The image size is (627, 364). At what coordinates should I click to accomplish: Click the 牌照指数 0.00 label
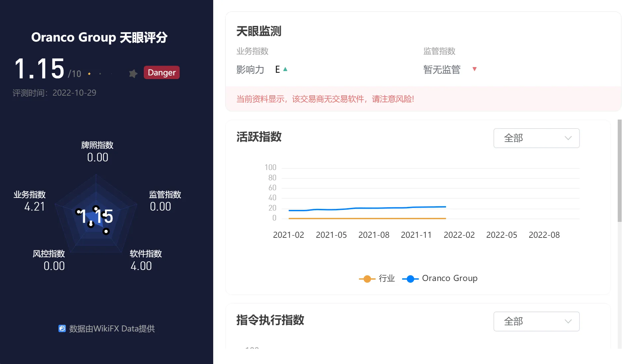pos(97,151)
